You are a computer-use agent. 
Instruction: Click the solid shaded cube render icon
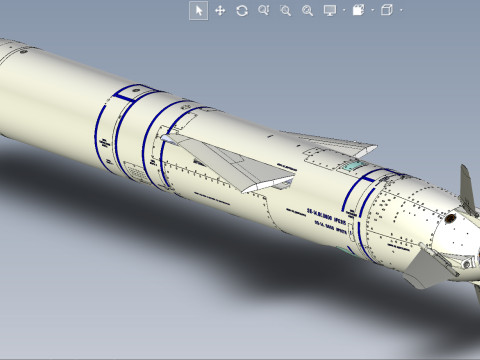point(358,10)
